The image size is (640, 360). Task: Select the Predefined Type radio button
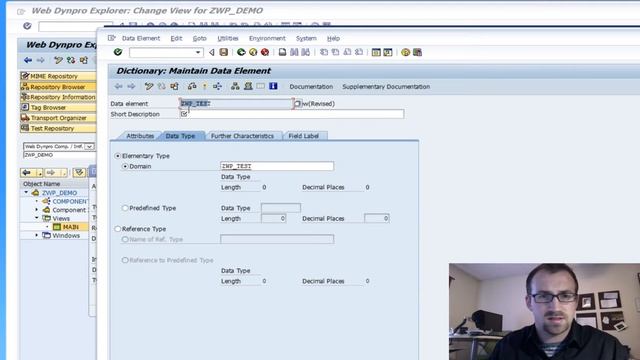pyautogui.click(x=125, y=208)
